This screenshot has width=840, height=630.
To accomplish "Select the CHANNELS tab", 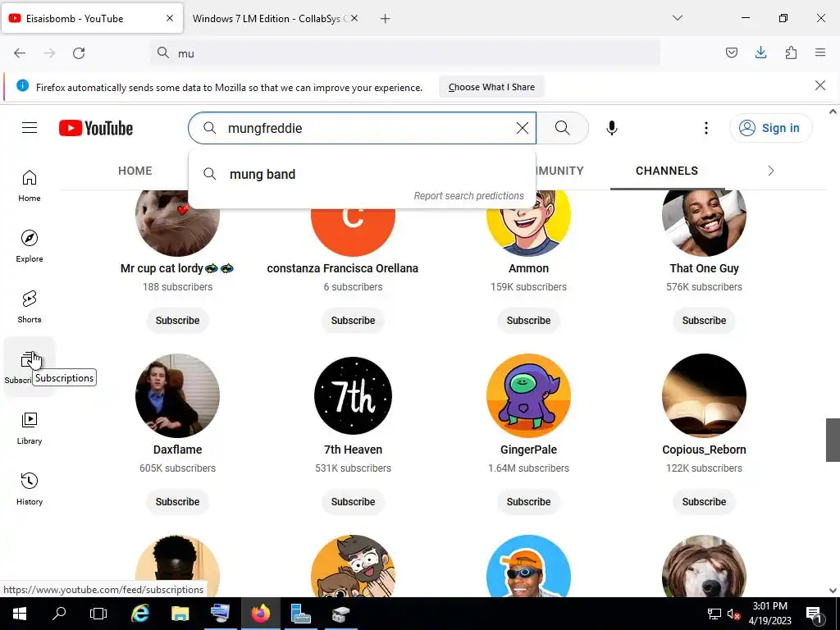I will tap(667, 171).
